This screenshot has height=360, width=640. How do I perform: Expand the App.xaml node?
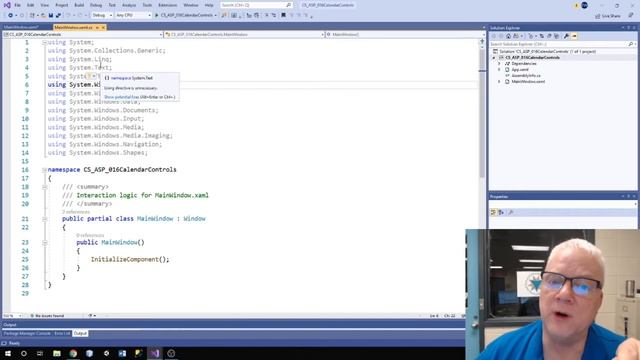[x=499, y=70]
